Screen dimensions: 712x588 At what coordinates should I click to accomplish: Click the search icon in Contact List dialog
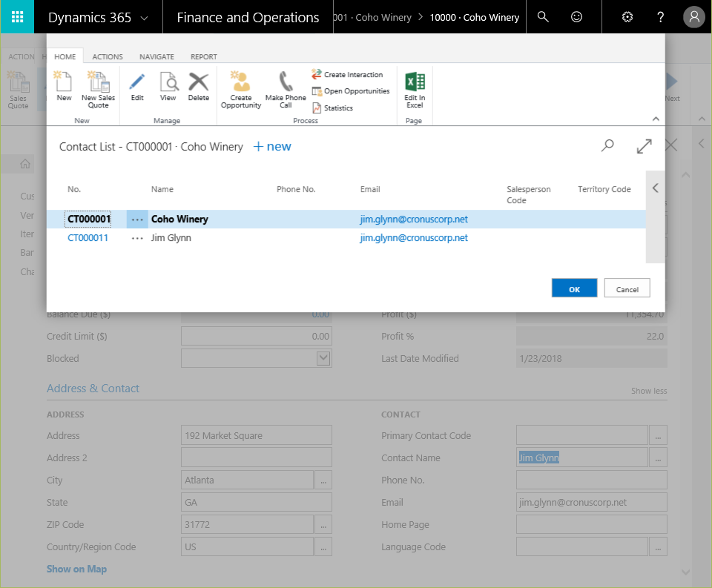[607, 146]
